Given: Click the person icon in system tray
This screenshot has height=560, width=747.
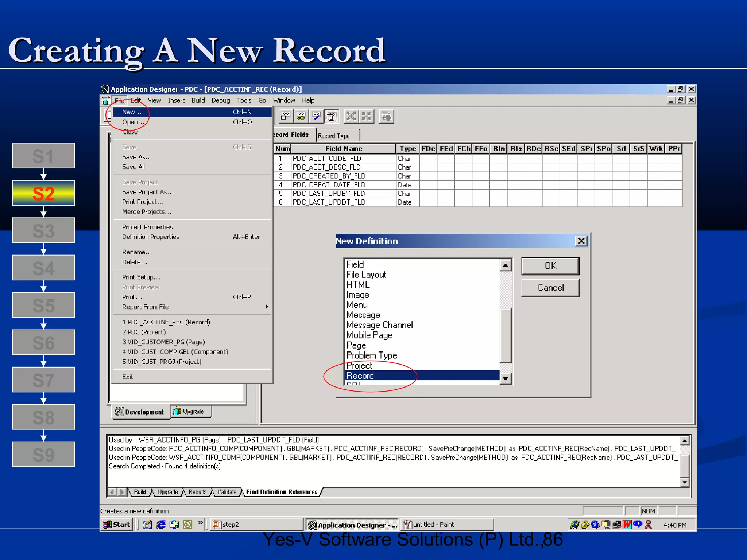Looking at the screenshot, I should coord(648,525).
